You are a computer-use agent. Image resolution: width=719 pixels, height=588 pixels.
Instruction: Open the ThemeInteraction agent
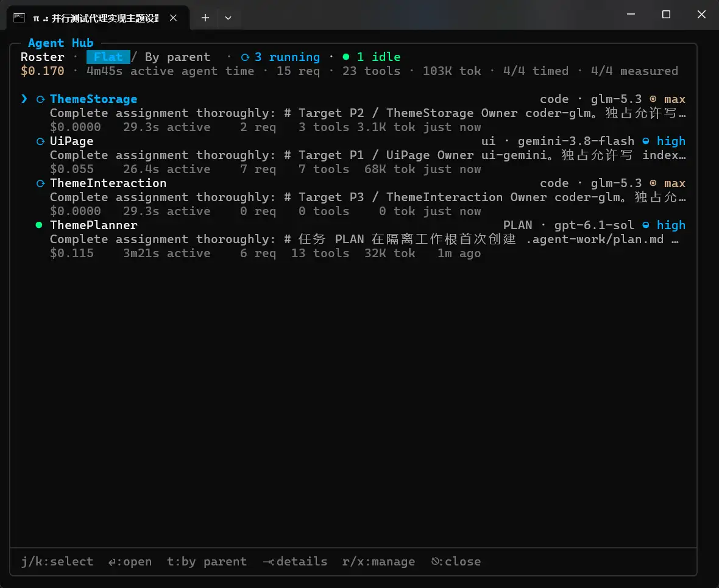108,183
